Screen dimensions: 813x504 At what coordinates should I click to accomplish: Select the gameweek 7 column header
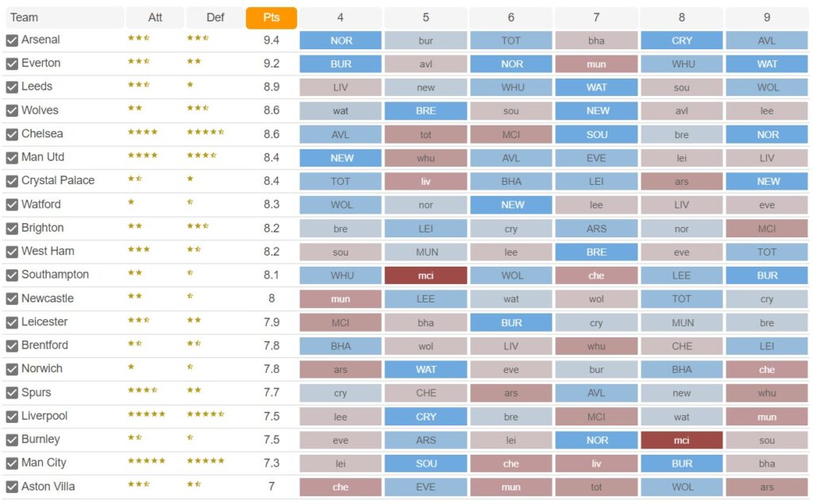click(595, 17)
